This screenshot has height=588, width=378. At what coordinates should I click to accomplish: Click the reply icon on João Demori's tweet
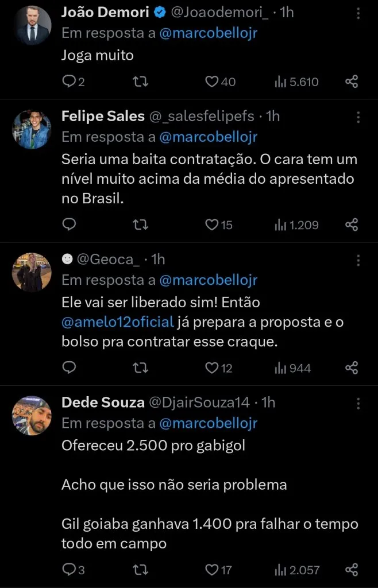tap(68, 82)
